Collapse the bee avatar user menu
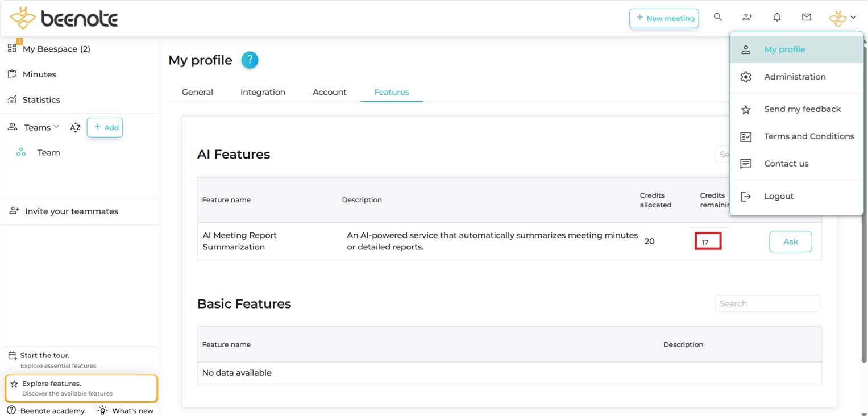Screen dimensions: 868x416 click(x=842, y=18)
